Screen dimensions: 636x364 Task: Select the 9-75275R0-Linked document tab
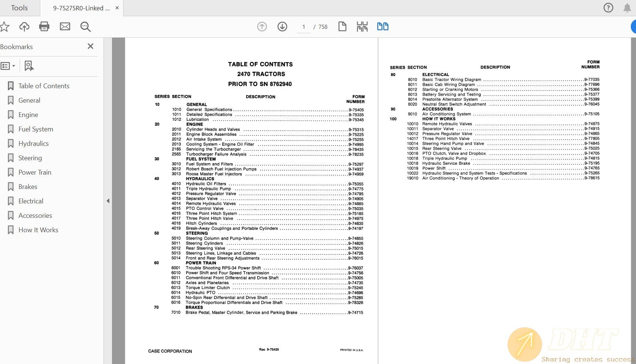[81, 7]
